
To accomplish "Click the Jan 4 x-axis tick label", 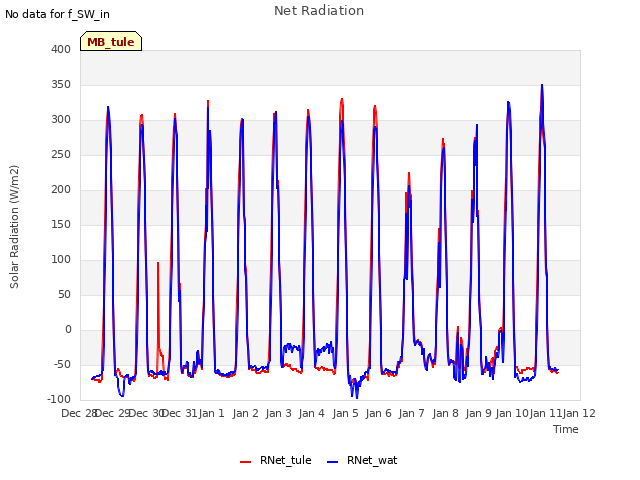I will click(311, 413).
